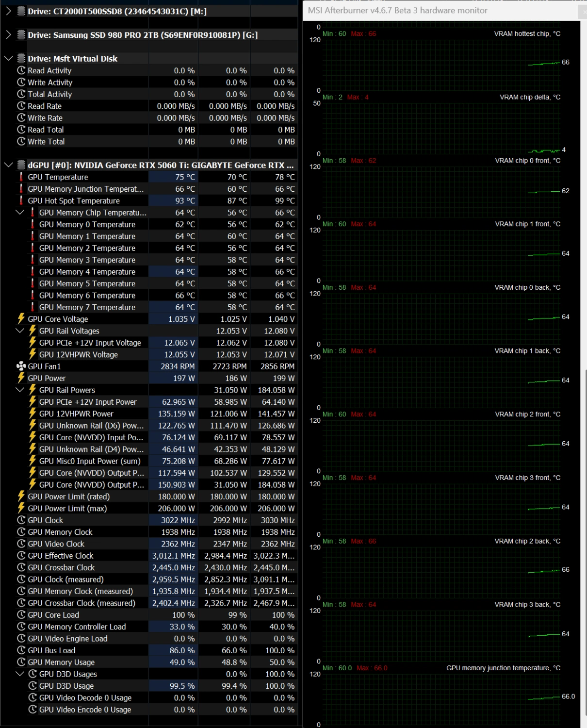587x728 pixels.
Task: Click the clock icon for GPU Effective Clock
Action: coord(21,556)
